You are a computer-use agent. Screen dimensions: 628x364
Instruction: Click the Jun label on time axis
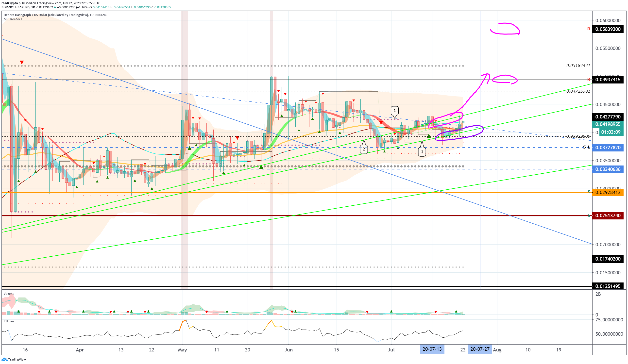point(288,350)
